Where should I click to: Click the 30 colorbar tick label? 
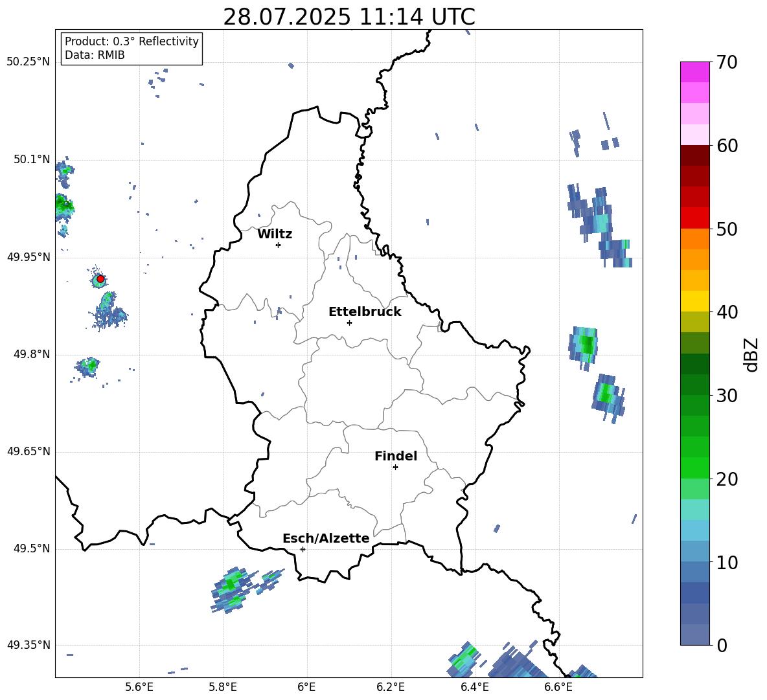point(727,396)
